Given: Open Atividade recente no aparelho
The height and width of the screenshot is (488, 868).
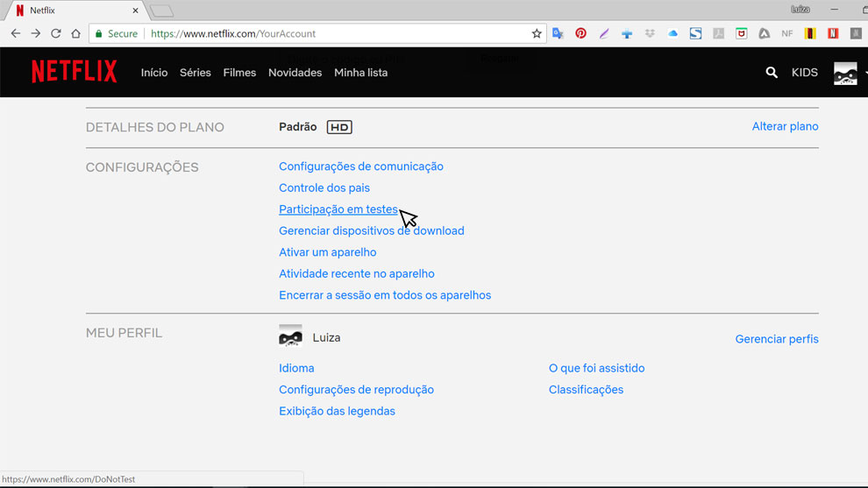Looking at the screenshot, I should click(357, 274).
